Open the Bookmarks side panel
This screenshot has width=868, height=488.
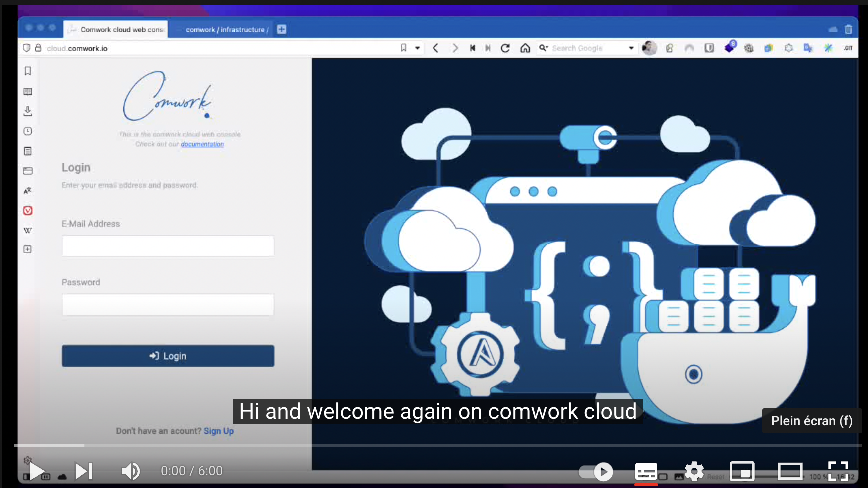pyautogui.click(x=28, y=71)
